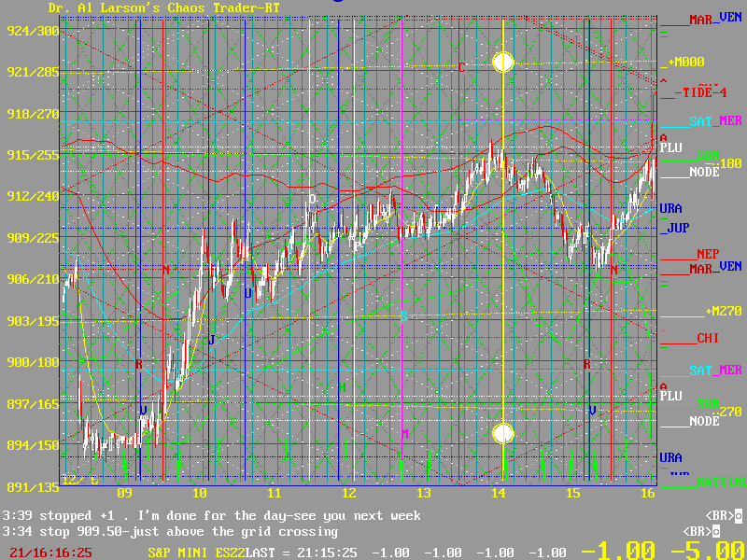747x560 pixels.
Task: Click the green H marker on the chart
Action: pyautogui.click(x=342, y=386)
